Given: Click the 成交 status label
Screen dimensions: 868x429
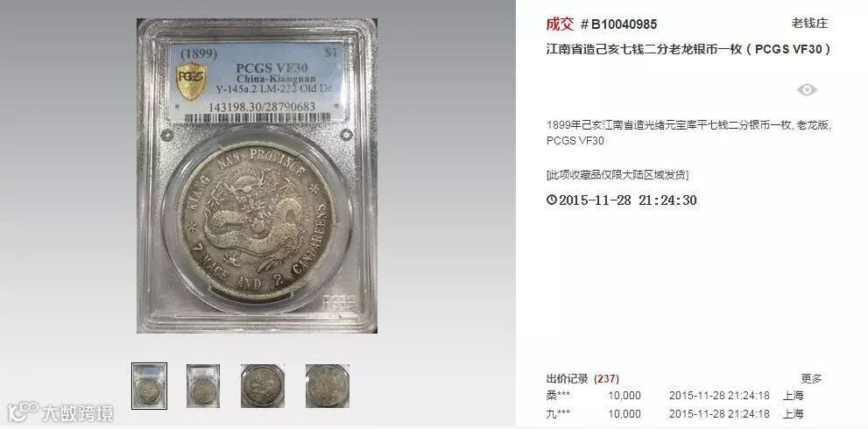Looking at the screenshot, I should tap(560, 24).
